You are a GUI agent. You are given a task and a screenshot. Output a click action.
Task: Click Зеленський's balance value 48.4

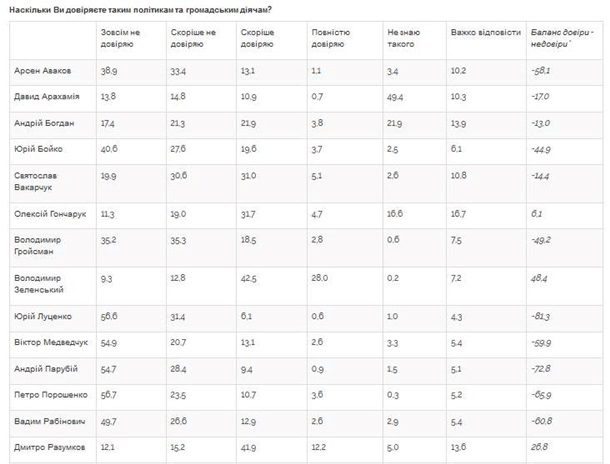(x=539, y=278)
